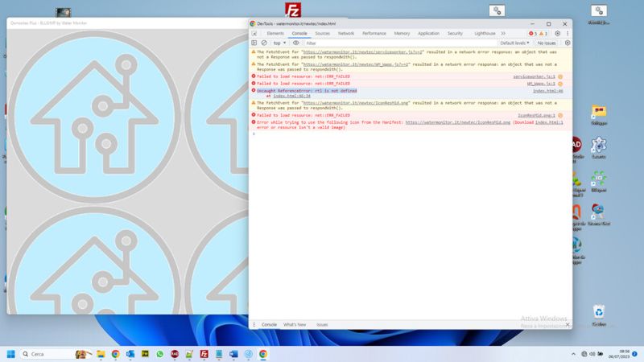This screenshot has width=644, height=362.
Task: Click the console prompt input line
Action: (x=411, y=134)
